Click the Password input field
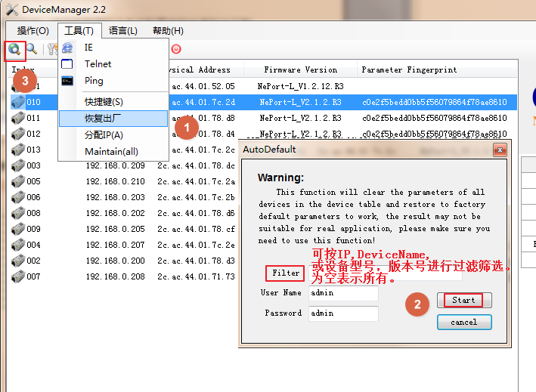Image resolution: width=536 pixels, height=392 pixels. [343, 313]
